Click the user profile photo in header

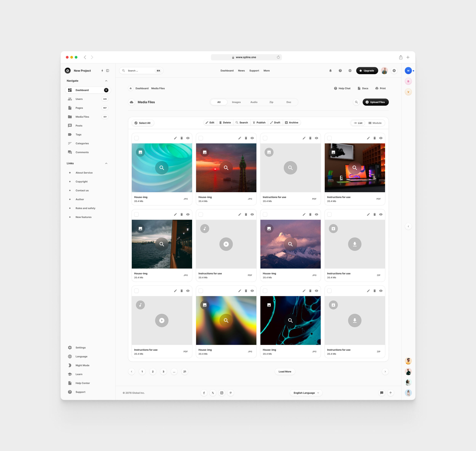[x=384, y=71]
